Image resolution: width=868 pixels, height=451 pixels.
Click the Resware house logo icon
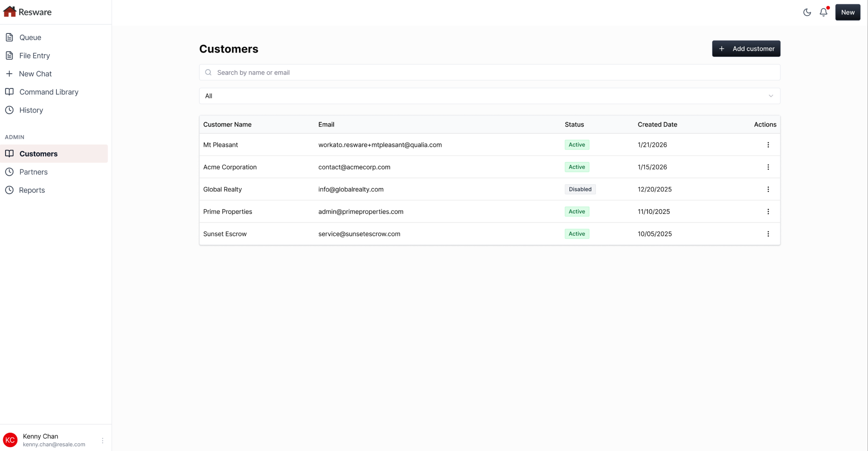click(10, 12)
